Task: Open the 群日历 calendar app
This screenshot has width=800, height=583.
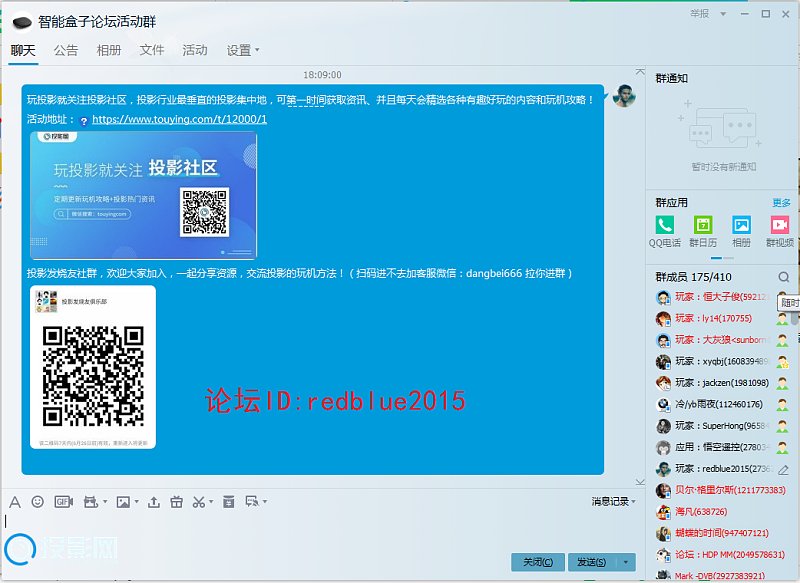Action: pyautogui.click(x=703, y=231)
